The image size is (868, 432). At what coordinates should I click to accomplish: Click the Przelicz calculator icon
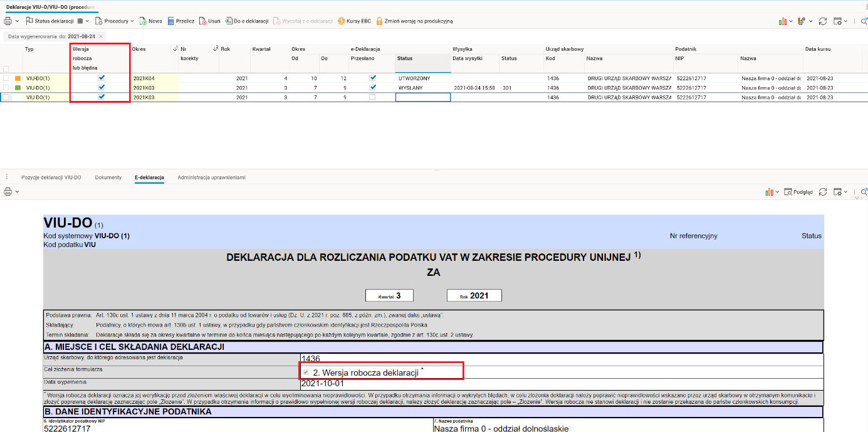click(170, 21)
